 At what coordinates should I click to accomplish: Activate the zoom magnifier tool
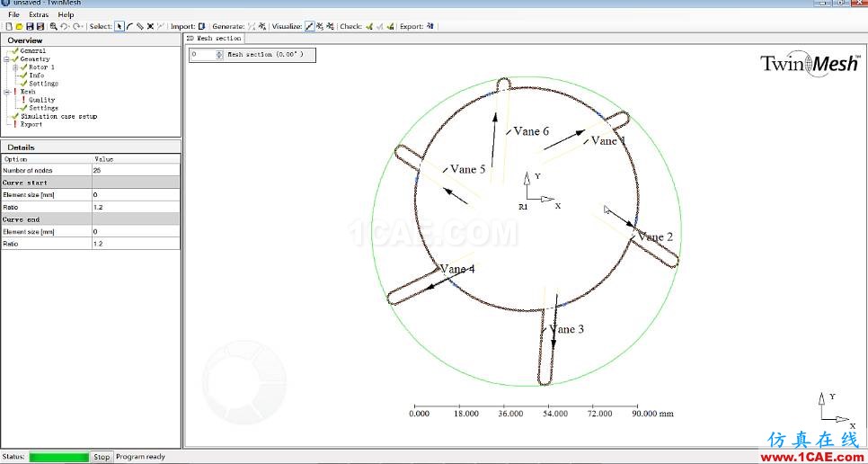point(53,26)
